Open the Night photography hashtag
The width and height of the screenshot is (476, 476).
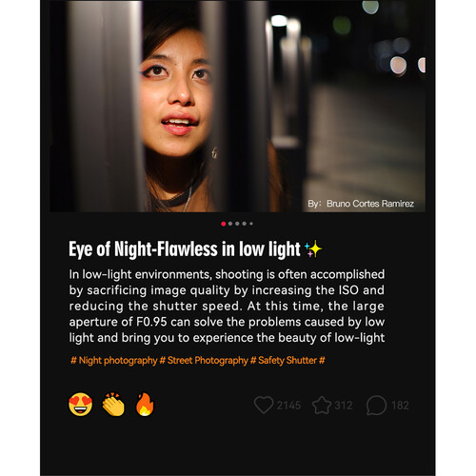coord(114,361)
